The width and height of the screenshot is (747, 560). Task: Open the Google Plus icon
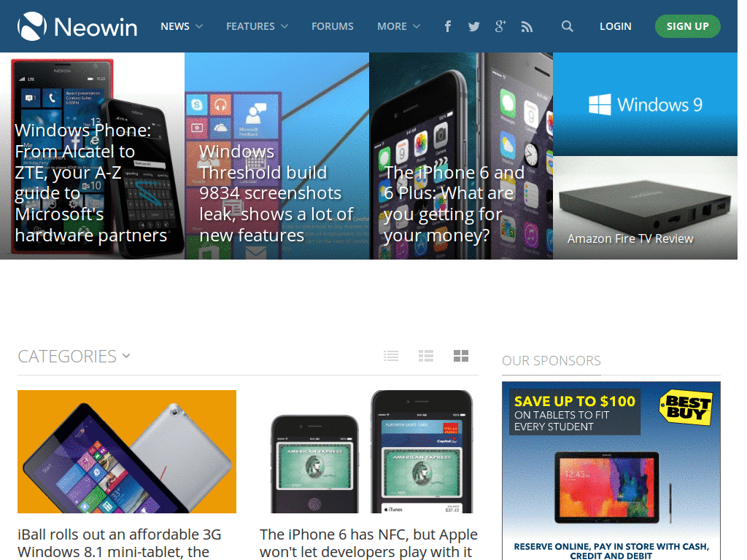(x=500, y=26)
